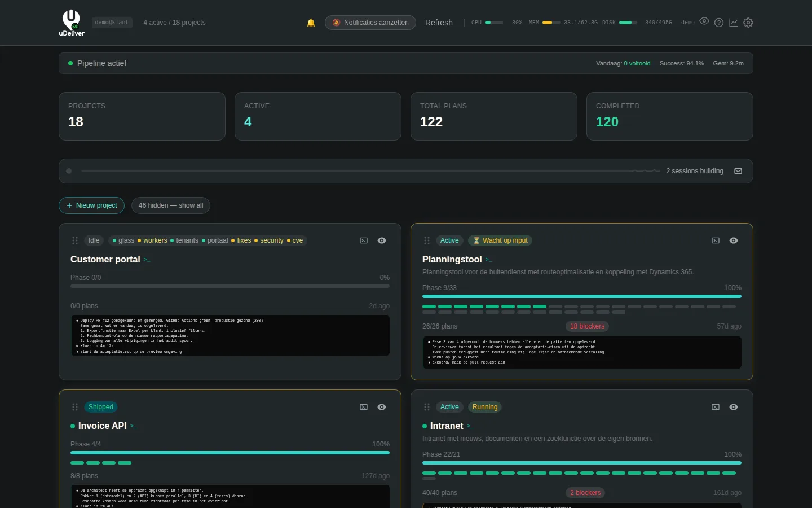The image size is (812, 508).
Task: Open terminal icon on Planningstool card
Action: pos(716,240)
